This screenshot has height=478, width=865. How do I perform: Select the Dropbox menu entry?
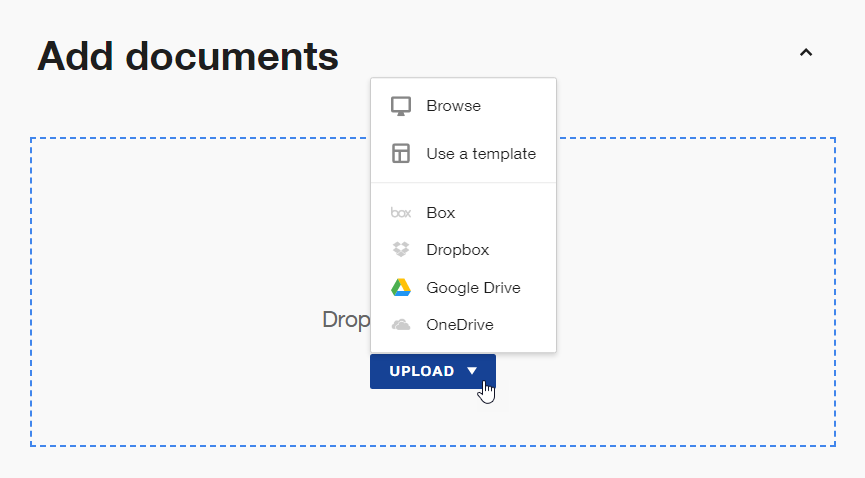(457, 250)
